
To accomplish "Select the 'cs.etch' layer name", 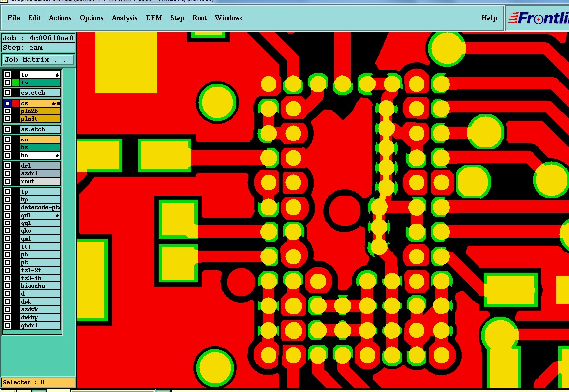I will point(40,93).
